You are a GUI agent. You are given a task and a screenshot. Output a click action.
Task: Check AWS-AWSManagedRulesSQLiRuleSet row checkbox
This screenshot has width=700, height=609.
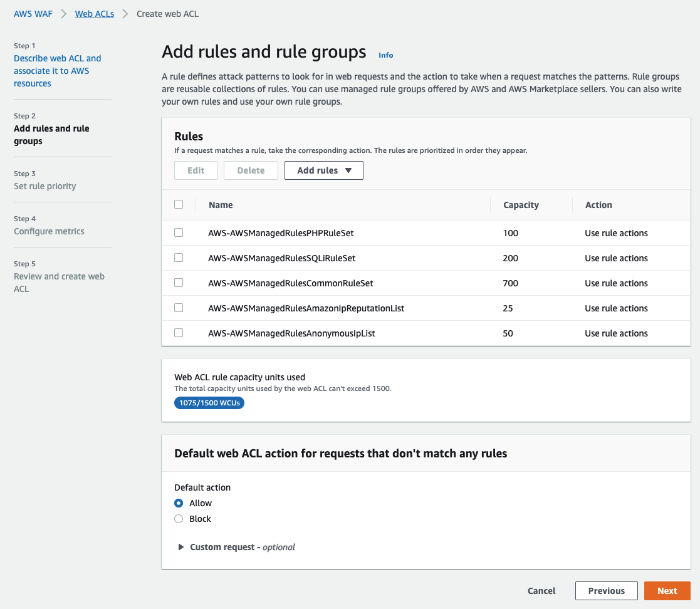(179, 258)
